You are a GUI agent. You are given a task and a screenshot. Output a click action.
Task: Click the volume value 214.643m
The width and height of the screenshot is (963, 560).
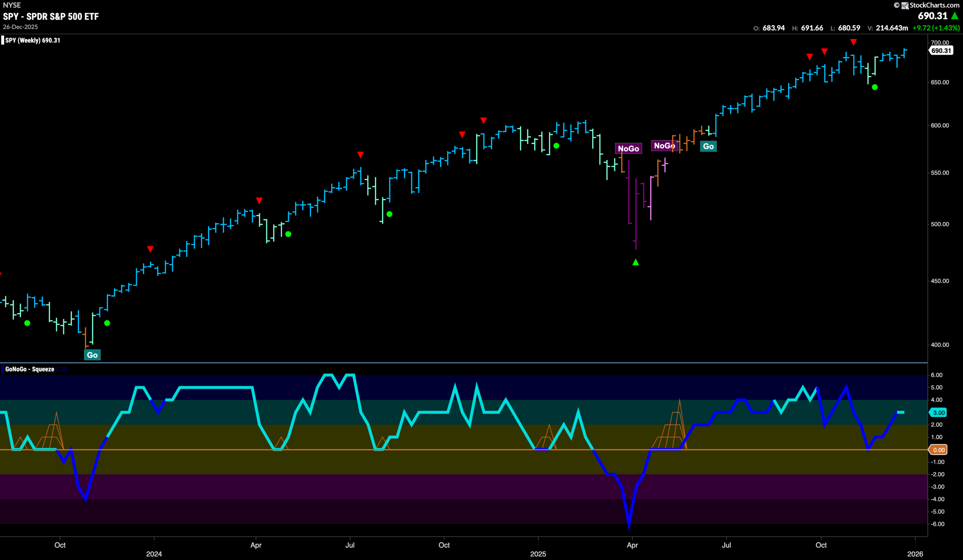(892, 28)
